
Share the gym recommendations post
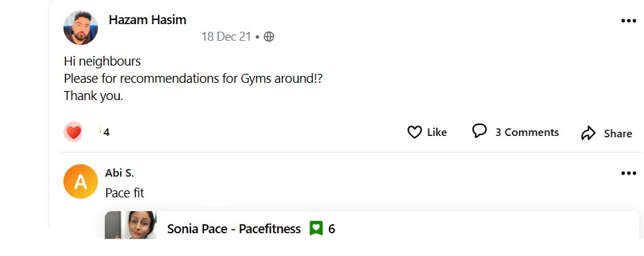click(x=606, y=133)
